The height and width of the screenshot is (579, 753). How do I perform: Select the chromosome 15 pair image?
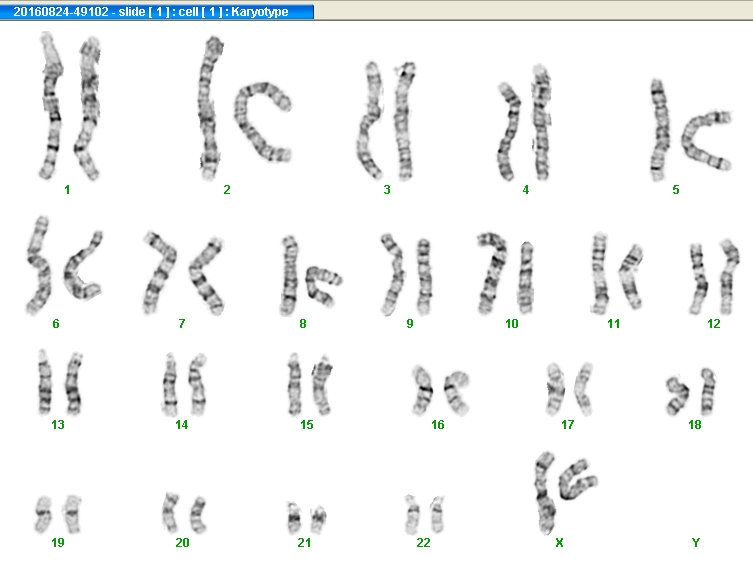point(310,385)
